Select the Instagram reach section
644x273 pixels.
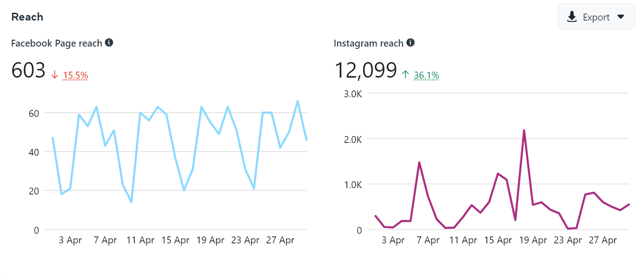369,42
